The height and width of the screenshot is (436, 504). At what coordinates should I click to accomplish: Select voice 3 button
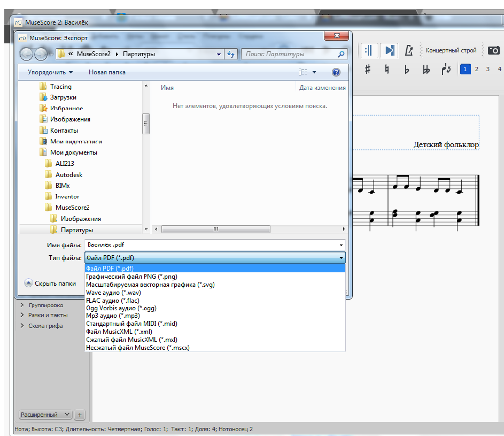click(x=488, y=69)
